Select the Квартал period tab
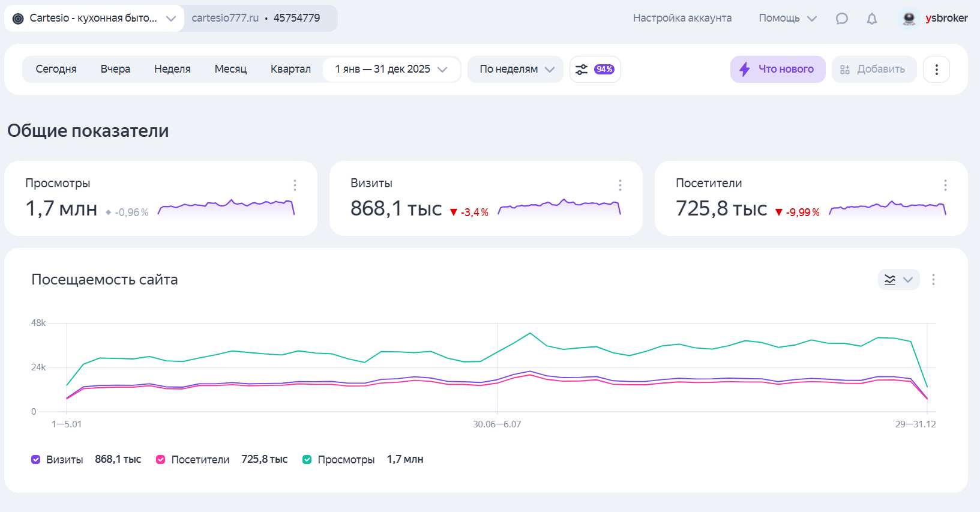 (290, 69)
